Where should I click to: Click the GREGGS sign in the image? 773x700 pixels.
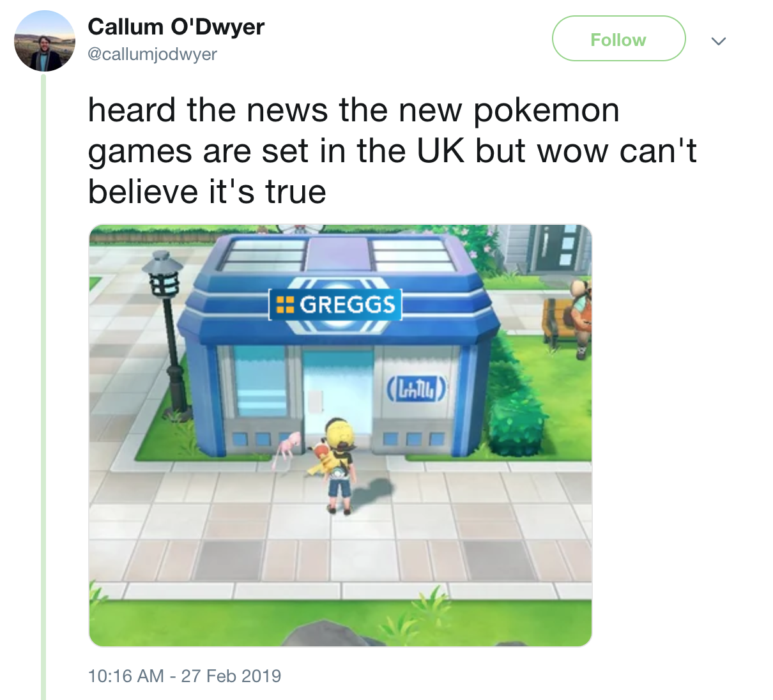pos(335,305)
